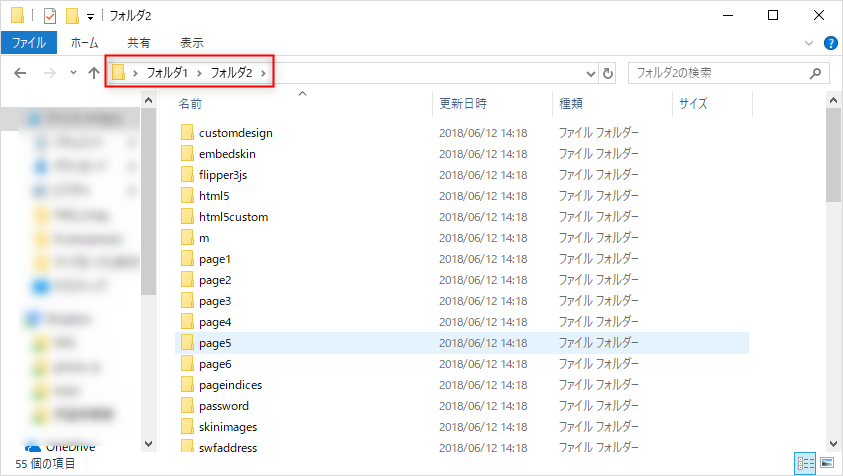Image resolution: width=843 pixels, height=476 pixels.
Task: Click the Forward navigation arrow
Action: [49, 73]
